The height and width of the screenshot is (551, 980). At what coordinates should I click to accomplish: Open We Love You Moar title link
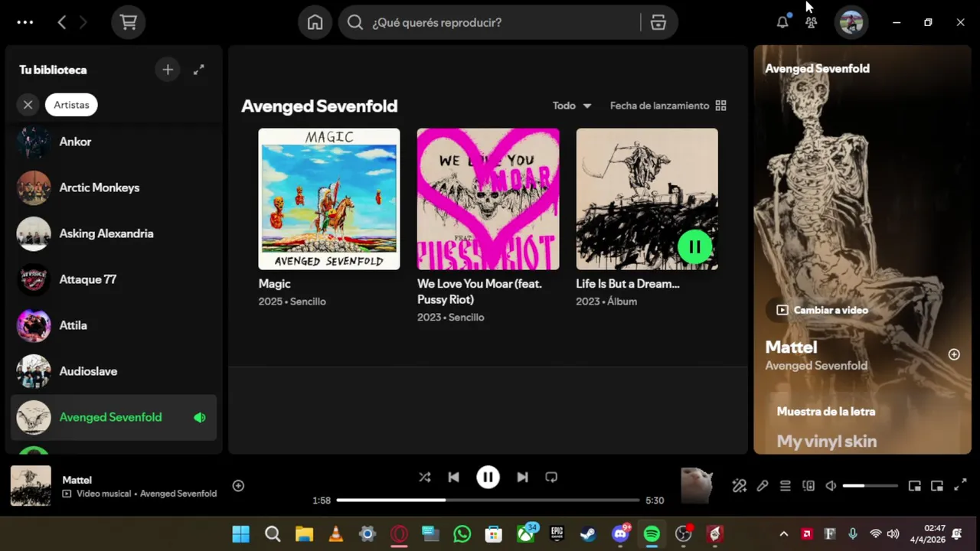coord(479,292)
